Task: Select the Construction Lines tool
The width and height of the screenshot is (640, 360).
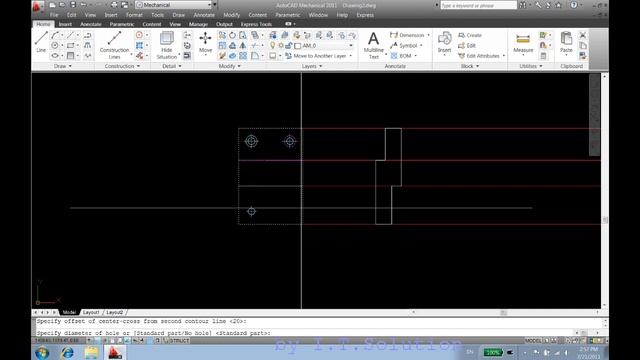Action: click(x=114, y=45)
